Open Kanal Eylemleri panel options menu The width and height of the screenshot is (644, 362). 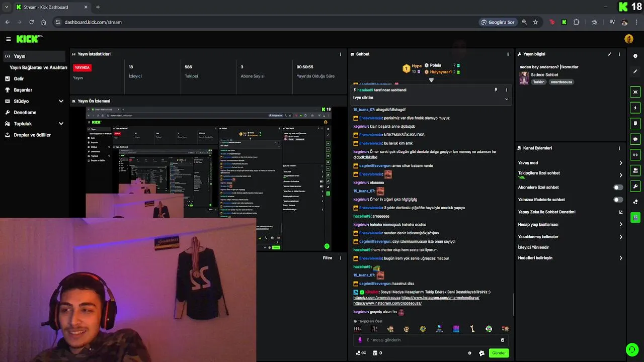(619, 148)
